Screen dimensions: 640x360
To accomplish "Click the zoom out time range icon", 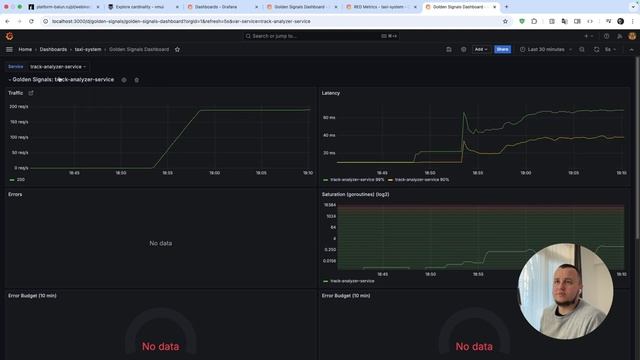I will [582, 49].
